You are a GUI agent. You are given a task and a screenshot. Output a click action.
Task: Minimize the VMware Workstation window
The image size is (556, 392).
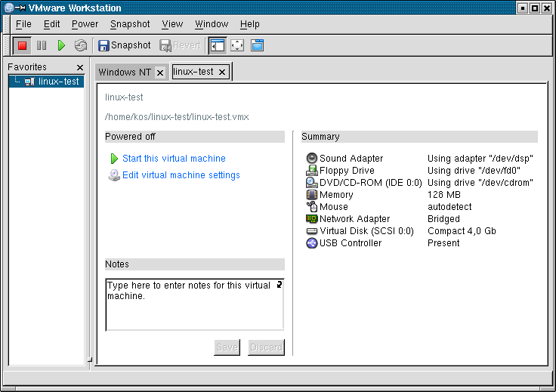coord(522,8)
